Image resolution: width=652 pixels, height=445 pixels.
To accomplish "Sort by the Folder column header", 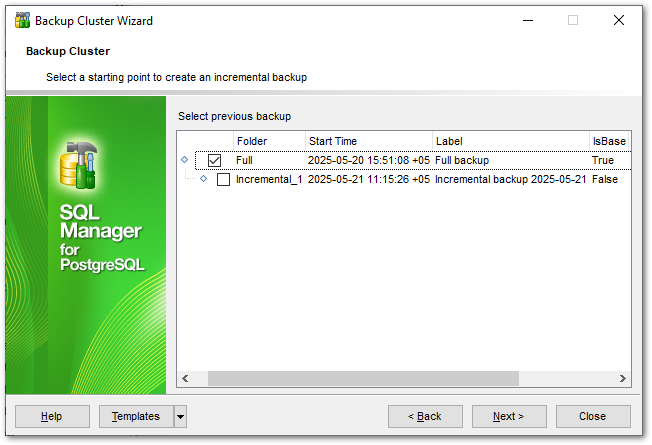I will tap(269, 141).
